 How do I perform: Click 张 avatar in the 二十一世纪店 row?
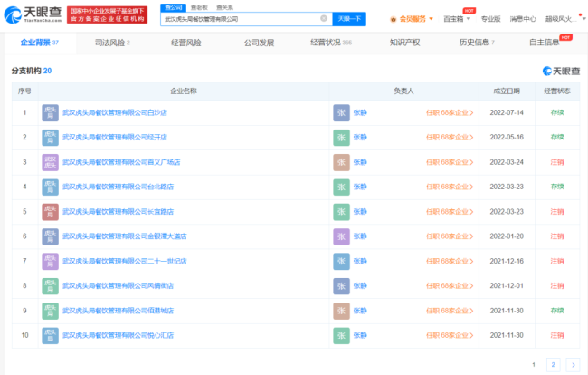pyautogui.click(x=341, y=261)
